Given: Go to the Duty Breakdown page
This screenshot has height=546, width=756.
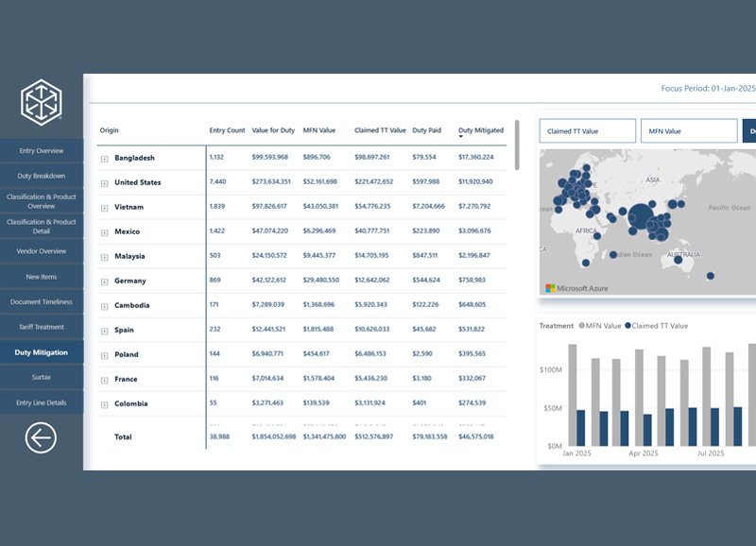Looking at the screenshot, I should 42,176.
